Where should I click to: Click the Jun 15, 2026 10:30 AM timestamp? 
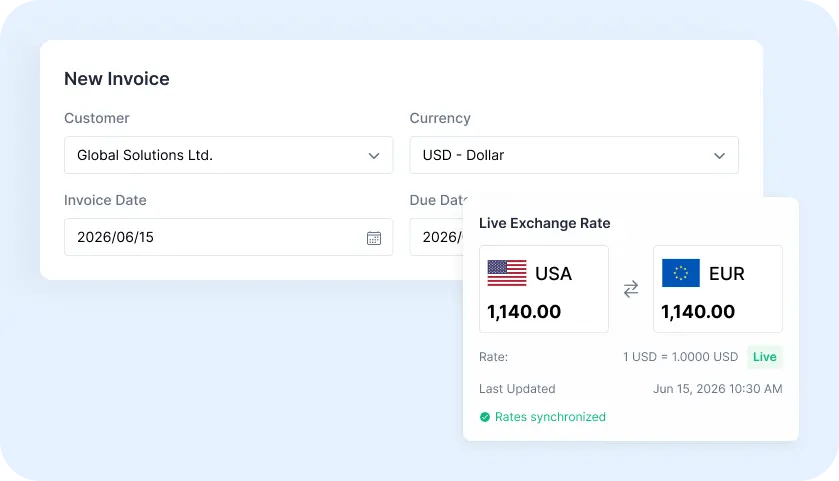point(718,389)
